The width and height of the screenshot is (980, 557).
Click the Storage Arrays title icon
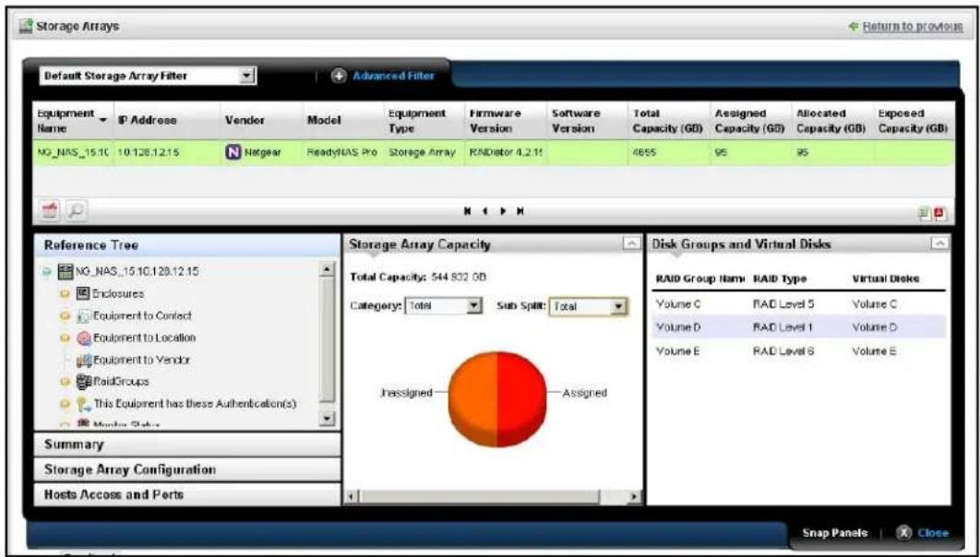[x=26, y=27]
